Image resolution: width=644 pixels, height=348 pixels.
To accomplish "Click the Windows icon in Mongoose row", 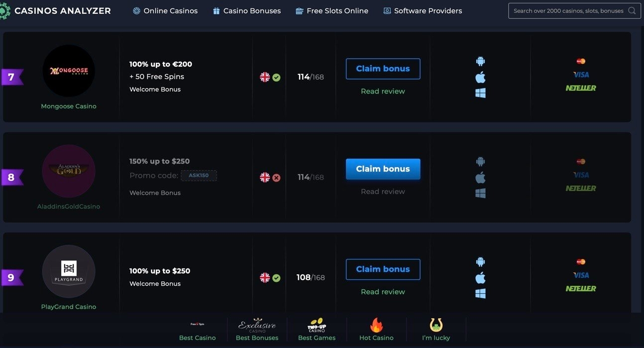I will tap(480, 93).
